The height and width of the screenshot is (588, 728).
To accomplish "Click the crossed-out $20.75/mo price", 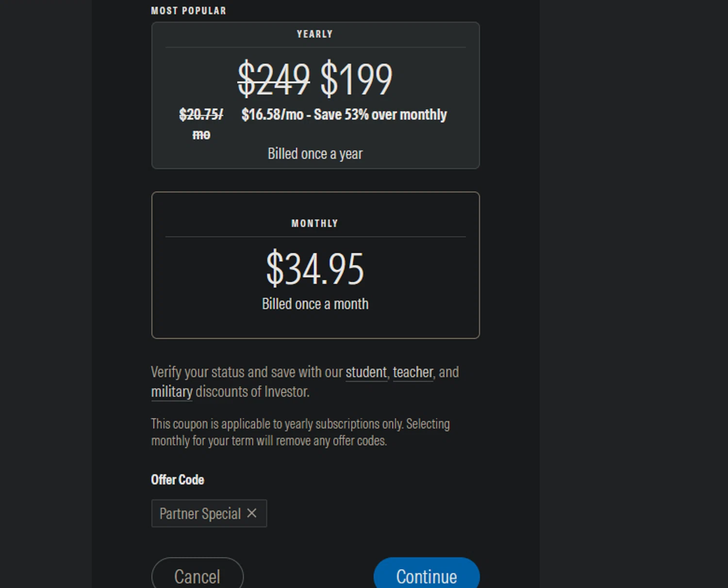I will pos(201,115).
